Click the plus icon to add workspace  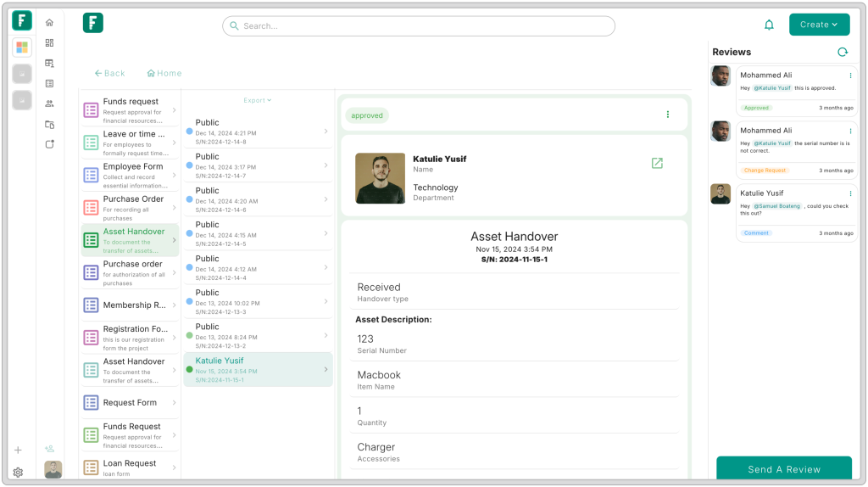click(18, 450)
